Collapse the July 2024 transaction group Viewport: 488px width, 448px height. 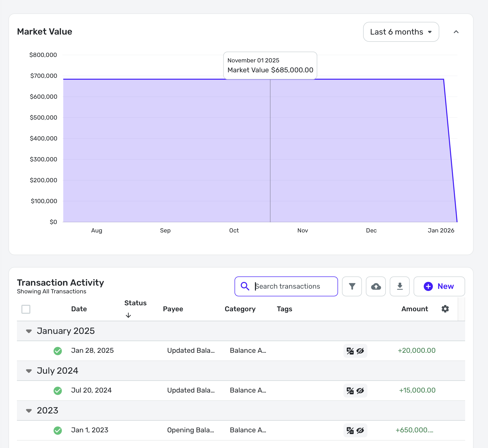[29, 371]
